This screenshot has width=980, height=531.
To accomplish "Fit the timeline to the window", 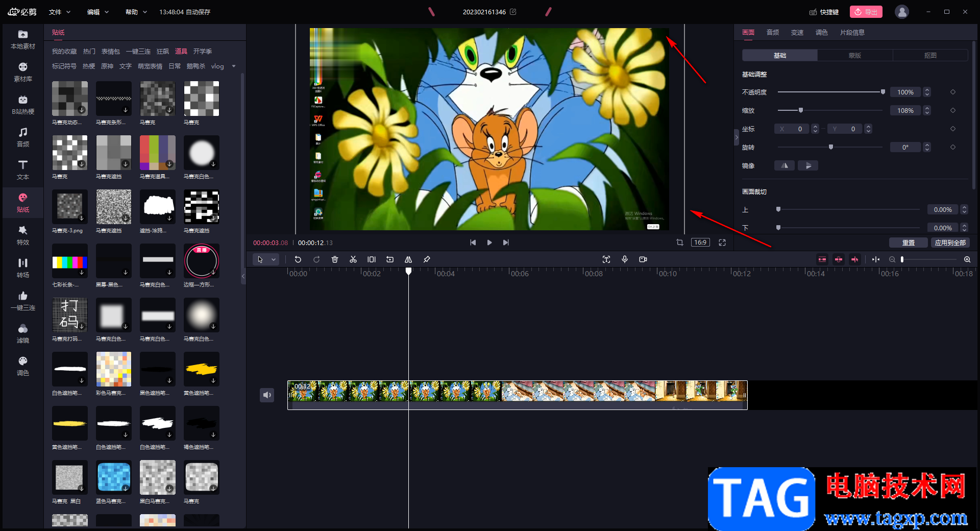I will [876, 259].
